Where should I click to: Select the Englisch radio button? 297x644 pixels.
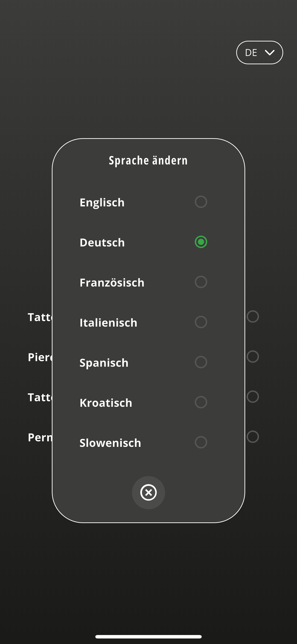(x=201, y=202)
